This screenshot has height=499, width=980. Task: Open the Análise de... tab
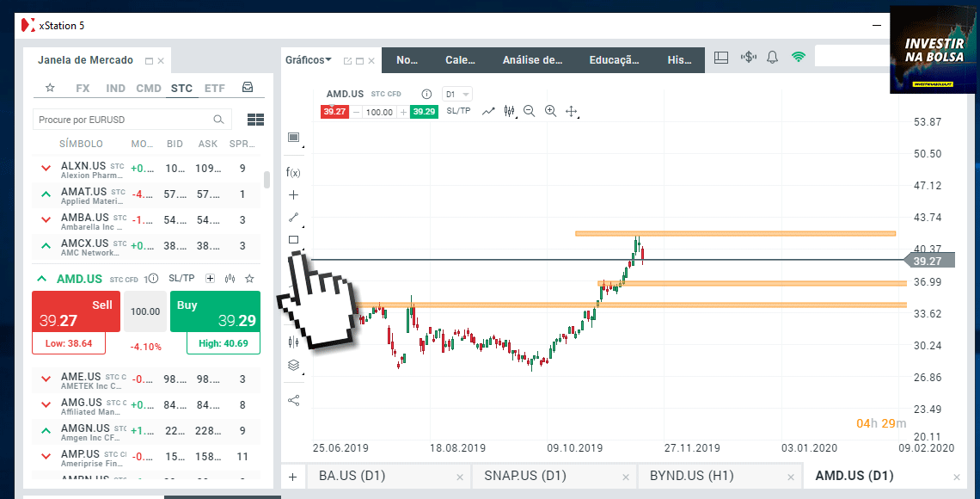(x=532, y=61)
